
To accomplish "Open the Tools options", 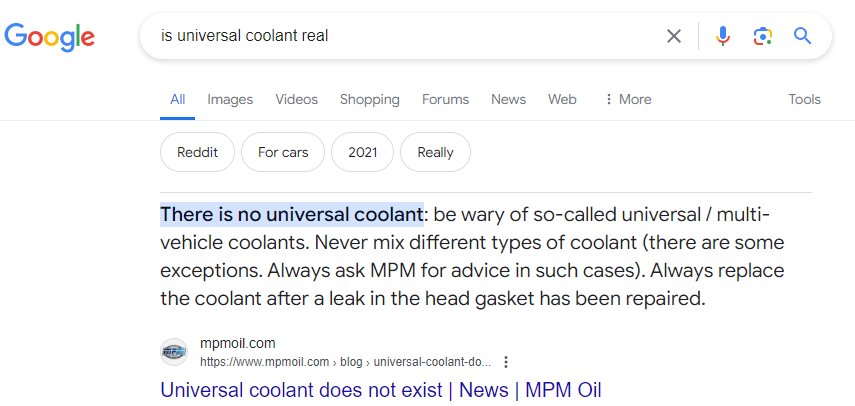I will [804, 99].
